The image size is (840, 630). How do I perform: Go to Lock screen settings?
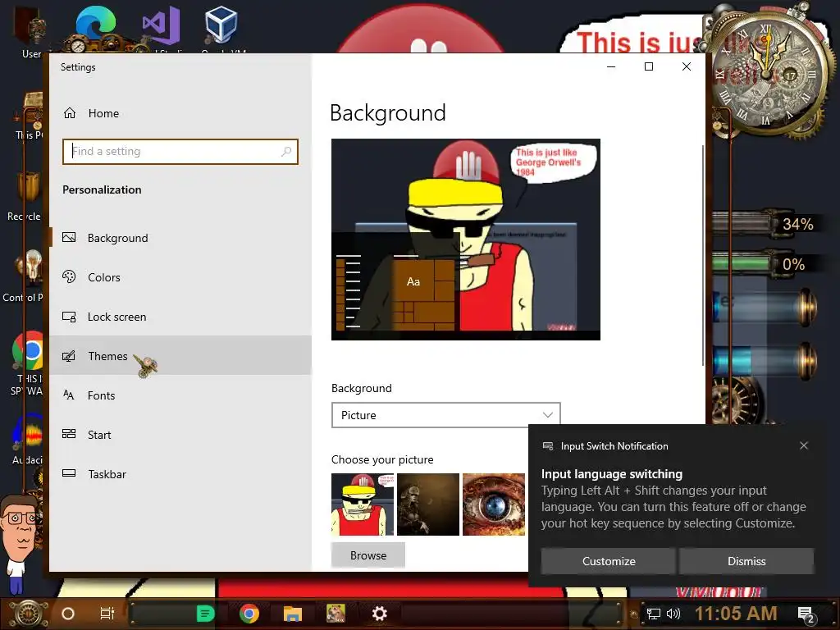180,317
